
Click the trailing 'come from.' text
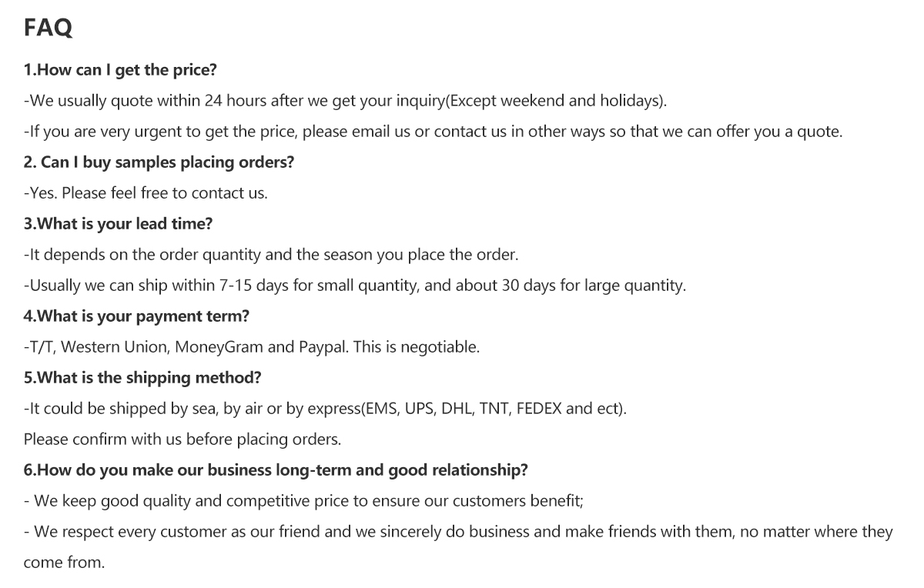coord(64,563)
